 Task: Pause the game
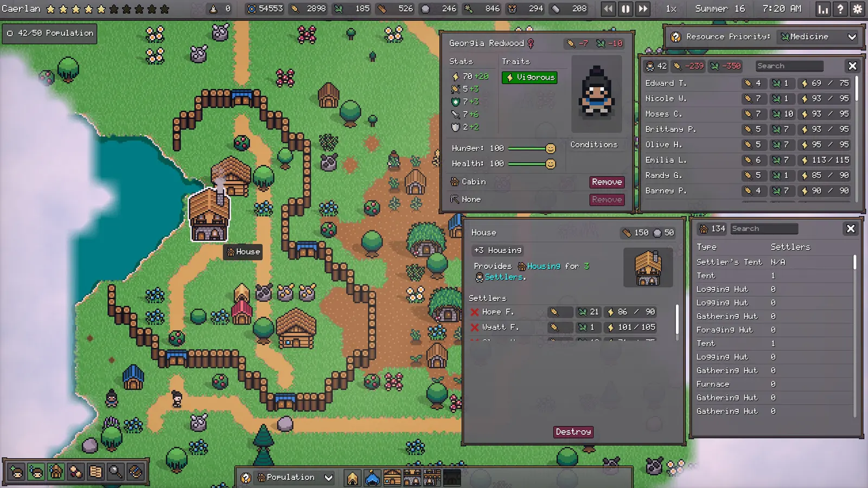626,9
